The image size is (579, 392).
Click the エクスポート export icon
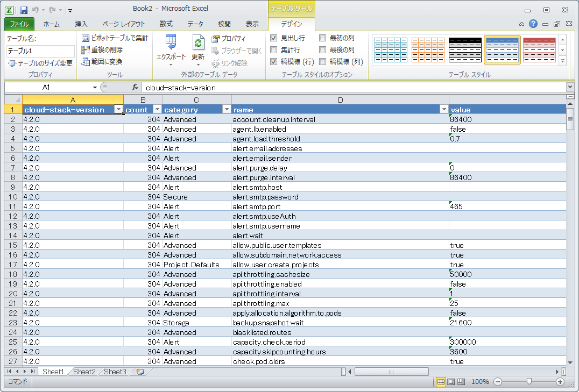[x=171, y=42]
